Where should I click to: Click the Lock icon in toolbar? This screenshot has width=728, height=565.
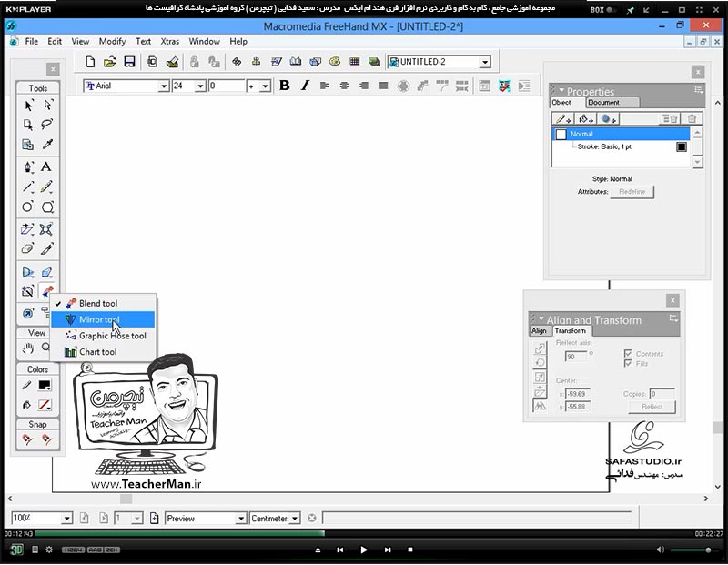[x=194, y=62]
